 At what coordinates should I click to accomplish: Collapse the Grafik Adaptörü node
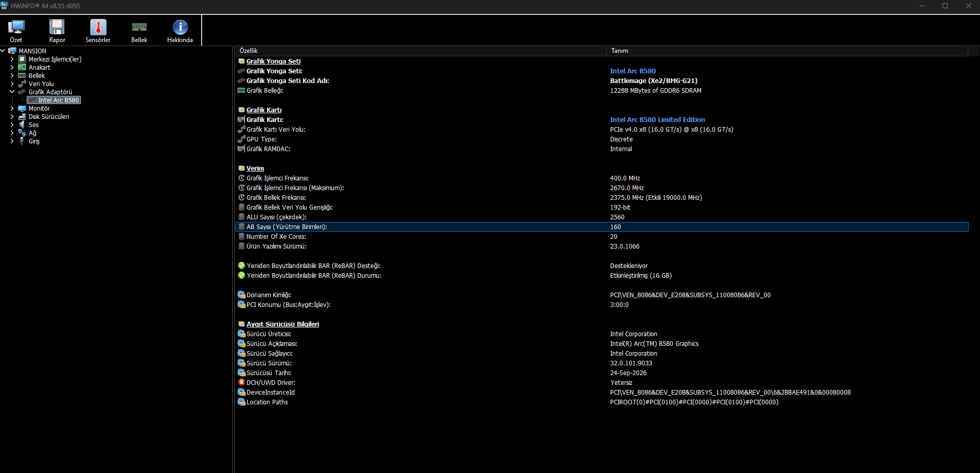pos(12,92)
